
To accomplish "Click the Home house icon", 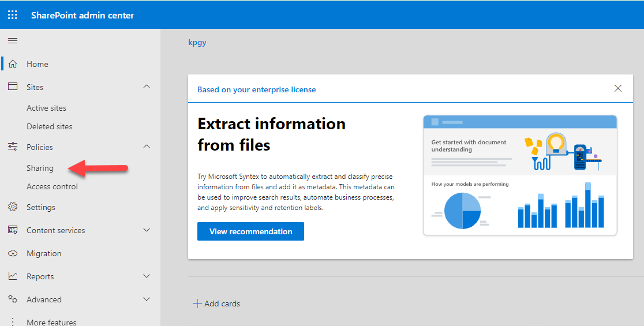I will 13,64.
